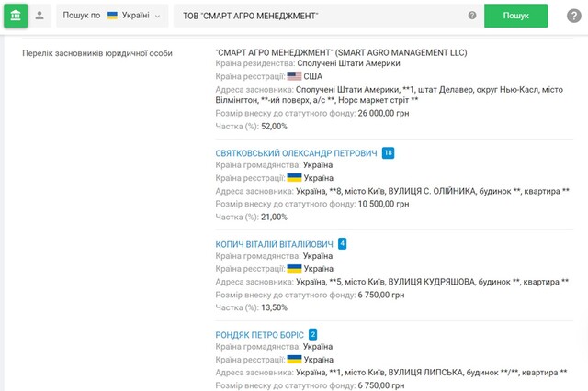Click the USA flag icon
The width and height of the screenshot is (588, 391).
[x=294, y=76]
